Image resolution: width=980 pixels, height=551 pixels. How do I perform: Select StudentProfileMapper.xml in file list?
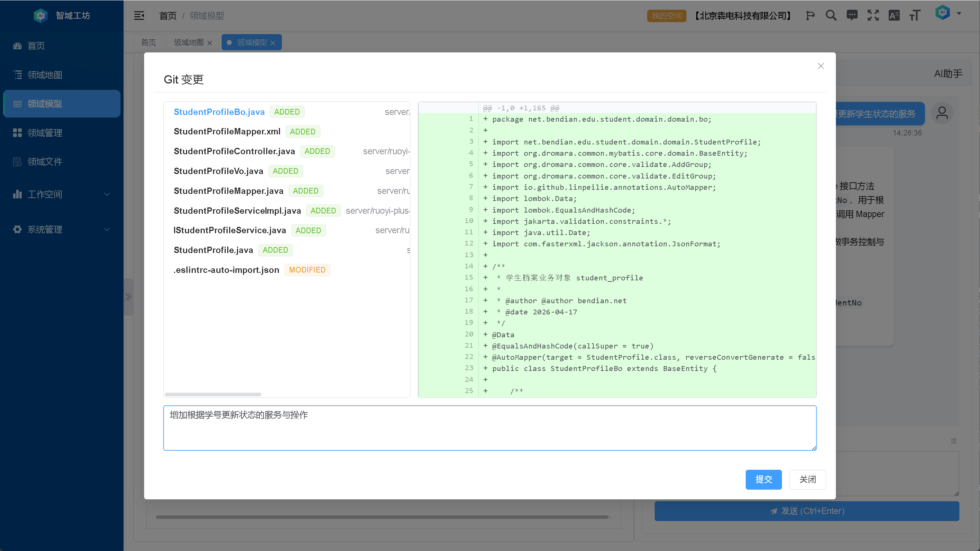[227, 132]
